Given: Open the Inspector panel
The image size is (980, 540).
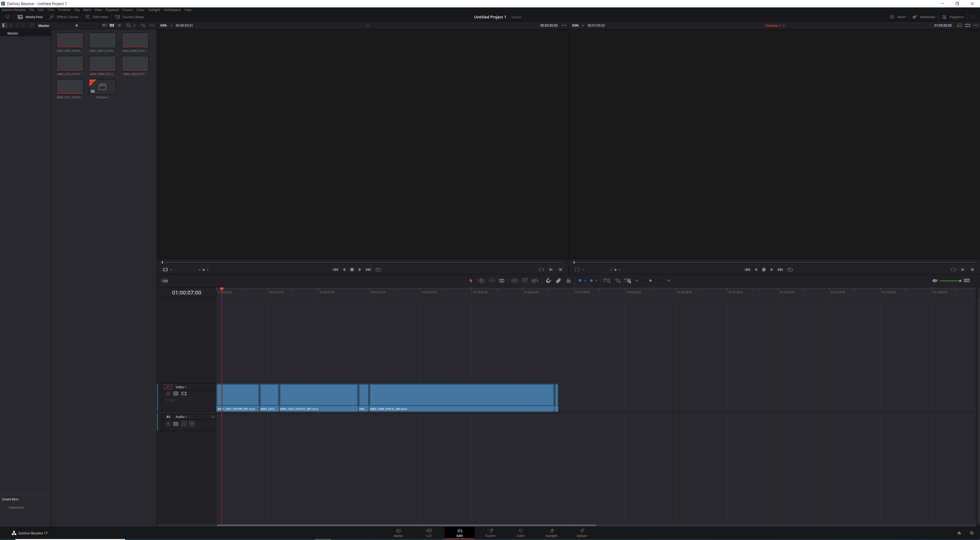Looking at the screenshot, I should point(953,17).
